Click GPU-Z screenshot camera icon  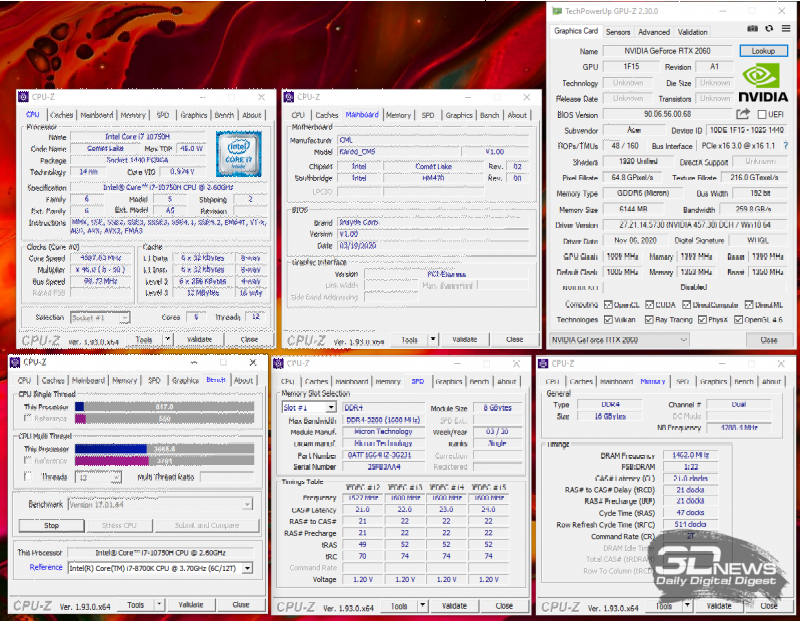point(752,29)
